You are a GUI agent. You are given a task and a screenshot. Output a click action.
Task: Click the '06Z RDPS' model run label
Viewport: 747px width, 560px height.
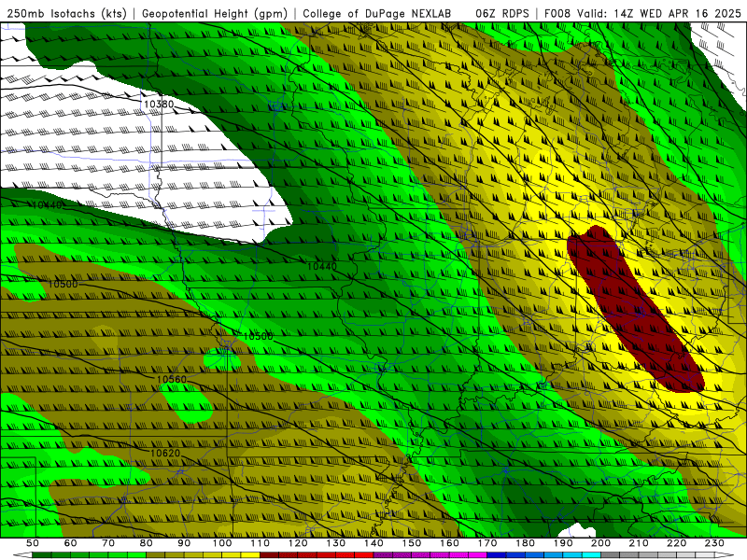(502, 13)
